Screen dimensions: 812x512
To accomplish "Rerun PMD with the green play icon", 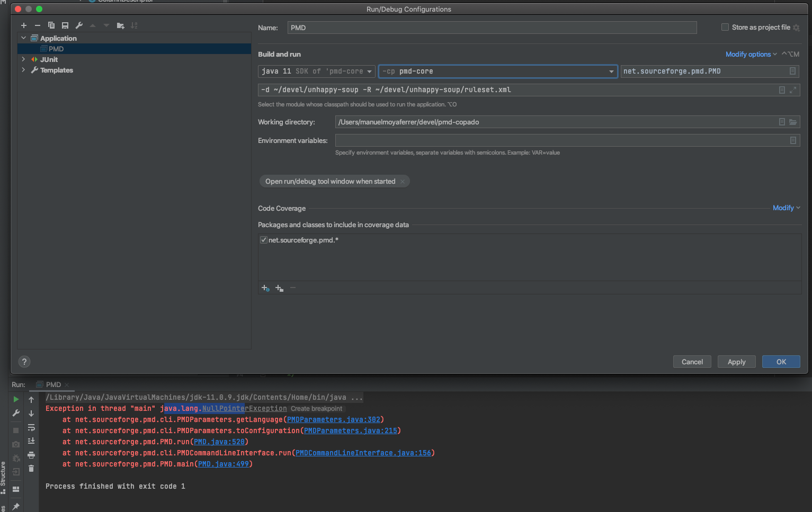I will tap(16, 399).
